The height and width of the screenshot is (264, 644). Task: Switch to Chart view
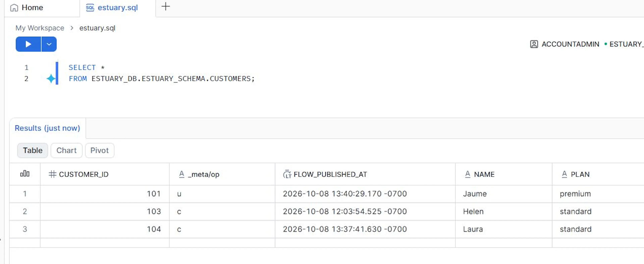[66, 150]
